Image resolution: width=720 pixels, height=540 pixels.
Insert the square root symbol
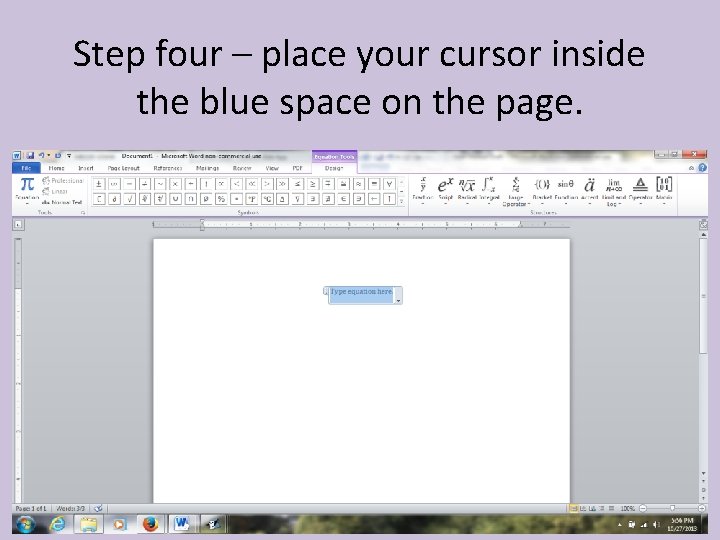[x=129, y=199]
